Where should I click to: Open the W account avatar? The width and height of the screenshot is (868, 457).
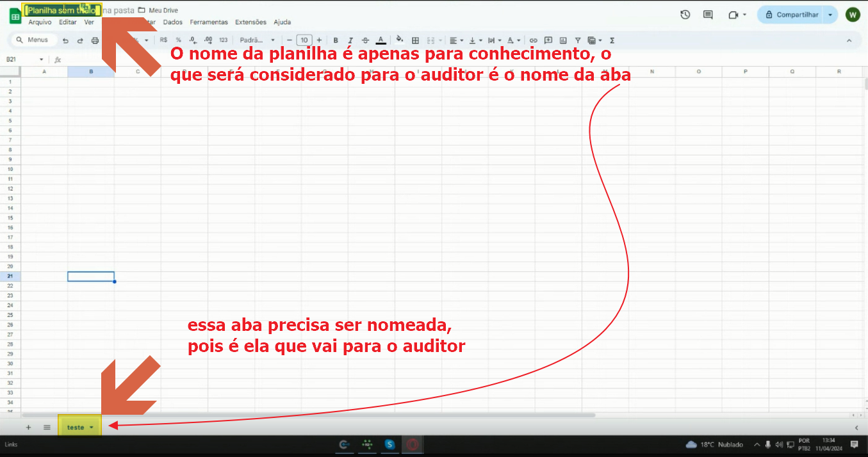pos(853,15)
